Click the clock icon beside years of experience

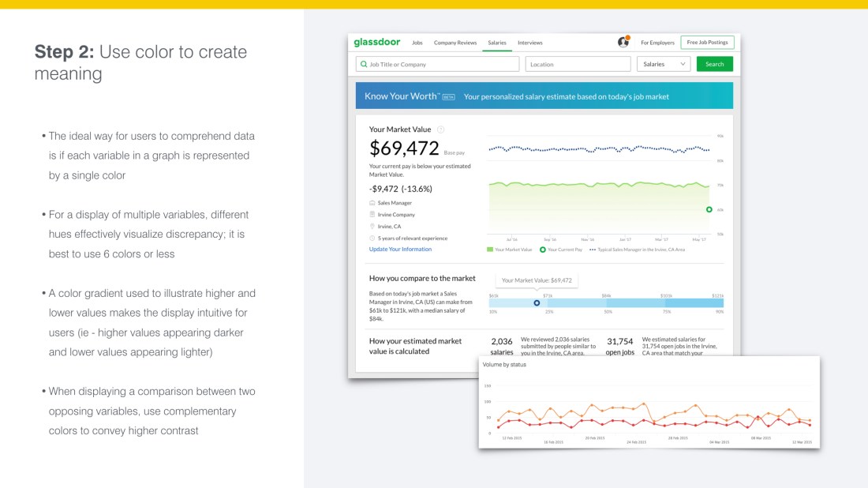(x=372, y=238)
